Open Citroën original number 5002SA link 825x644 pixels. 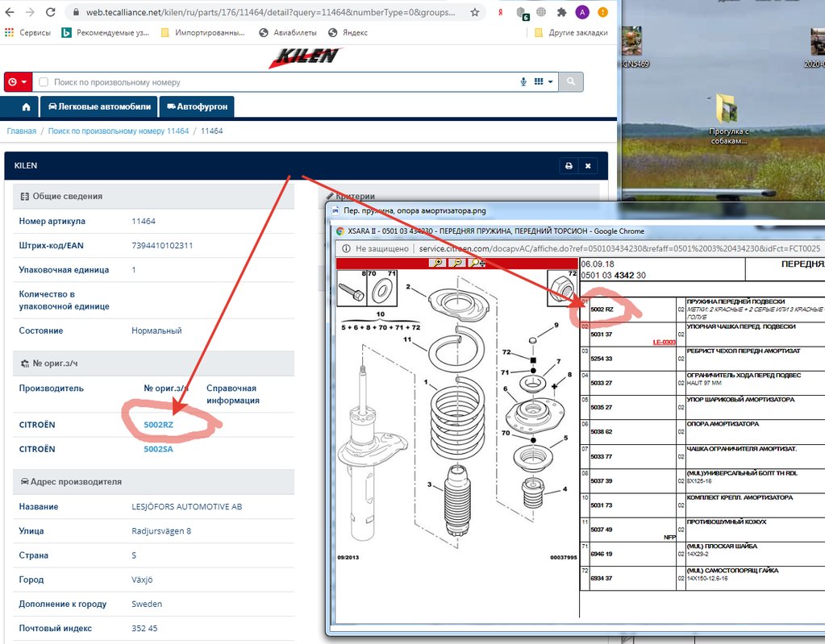(x=158, y=449)
